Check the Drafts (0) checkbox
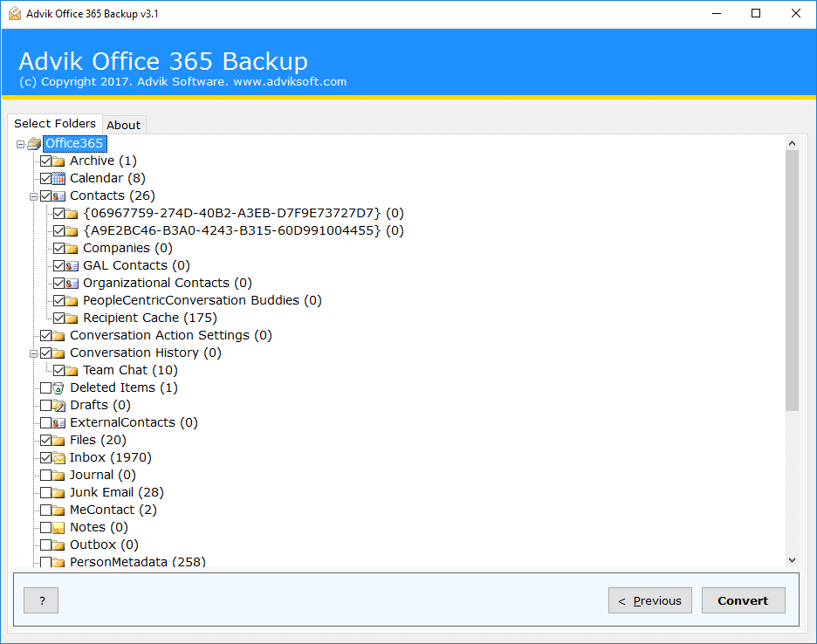Image resolution: width=817 pixels, height=644 pixels. tap(46, 406)
